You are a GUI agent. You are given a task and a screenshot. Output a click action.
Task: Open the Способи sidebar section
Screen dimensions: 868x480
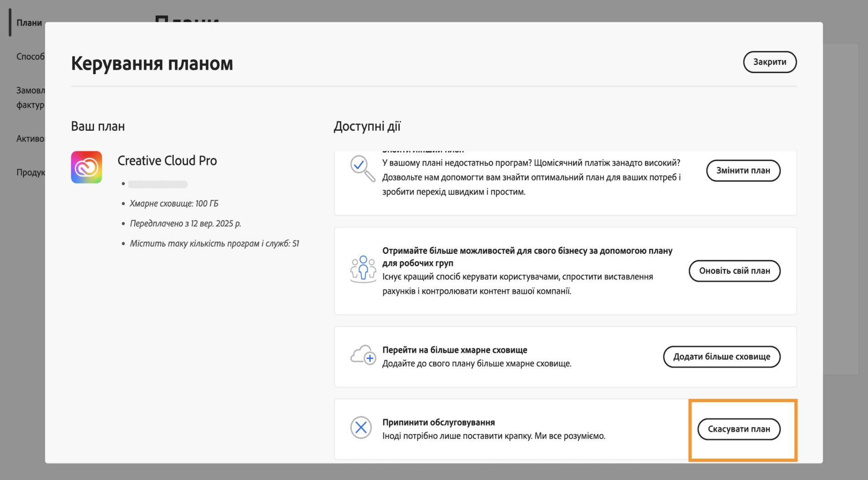(29, 57)
